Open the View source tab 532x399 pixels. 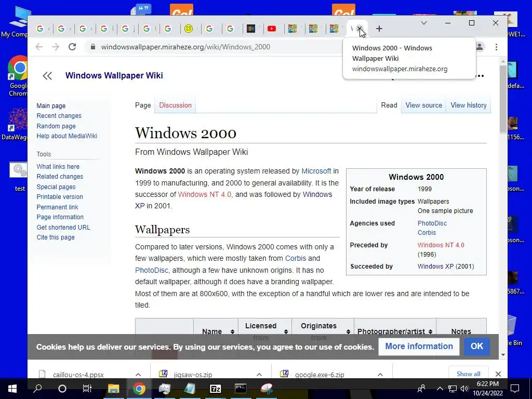(x=423, y=105)
